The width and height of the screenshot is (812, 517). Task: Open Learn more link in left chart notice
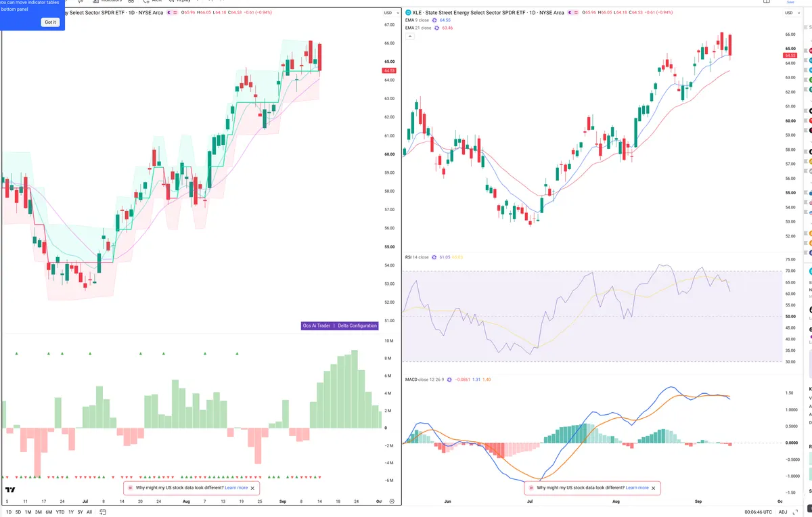coord(236,488)
